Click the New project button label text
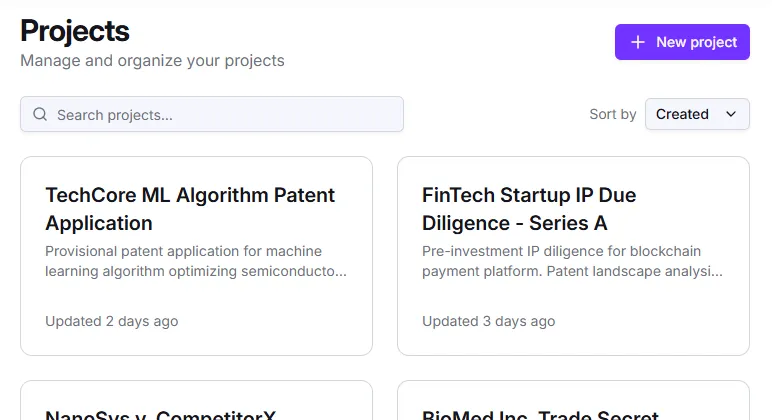772x420 pixels. [696, 42]
